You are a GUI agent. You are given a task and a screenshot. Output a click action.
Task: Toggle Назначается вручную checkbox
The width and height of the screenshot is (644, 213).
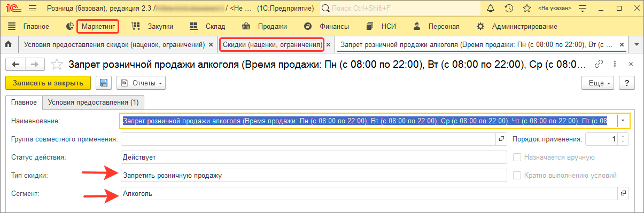(x=517, y=157)
